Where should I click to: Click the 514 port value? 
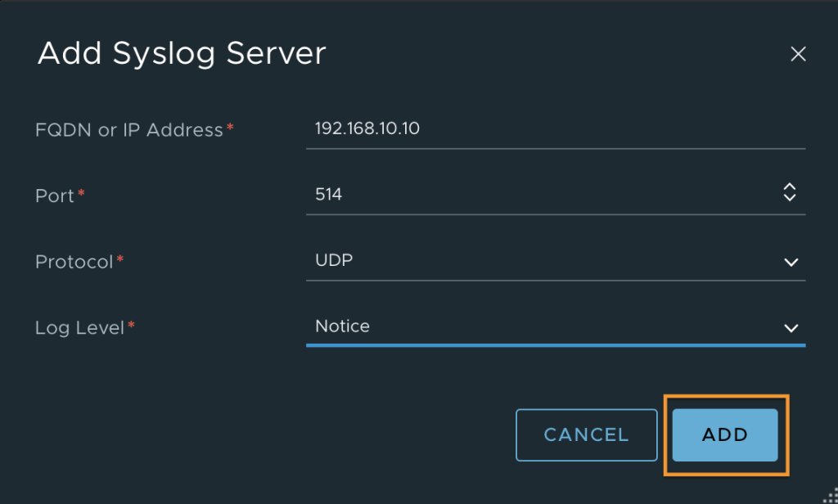pos(327,193)
